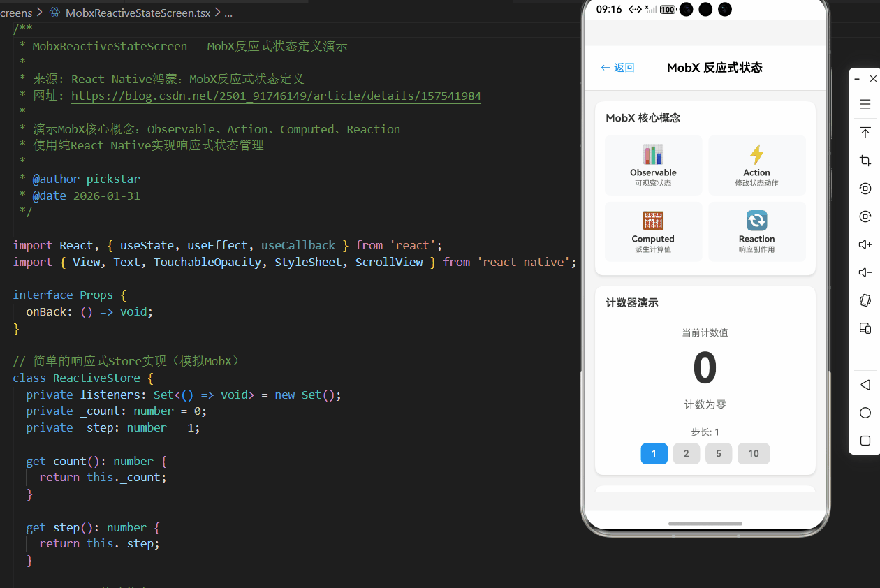Click the chevron after the 'creens' breadcrumb
880x588 pixels.
pos(39,13)
